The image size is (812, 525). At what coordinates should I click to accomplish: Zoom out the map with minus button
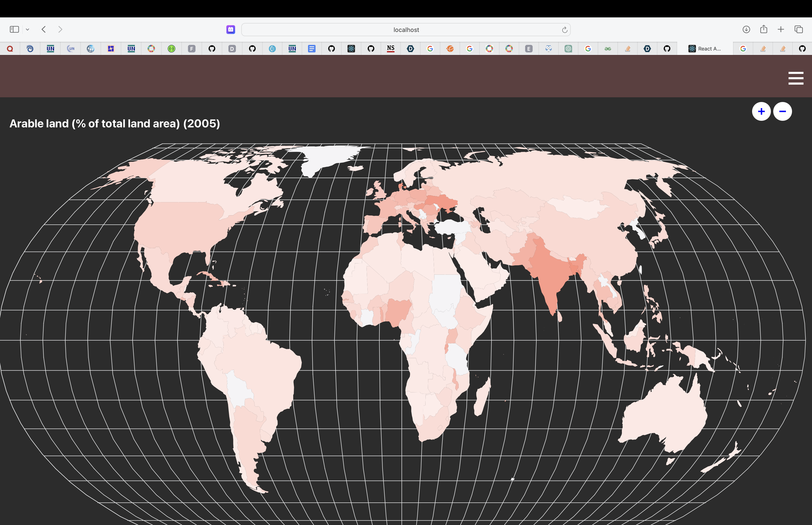pos(782,111)
